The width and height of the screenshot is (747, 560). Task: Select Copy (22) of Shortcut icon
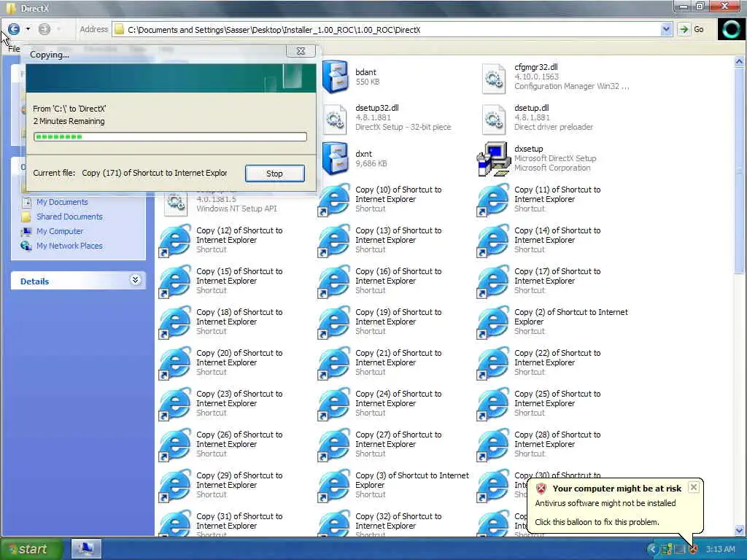click(x=493, y=363)
